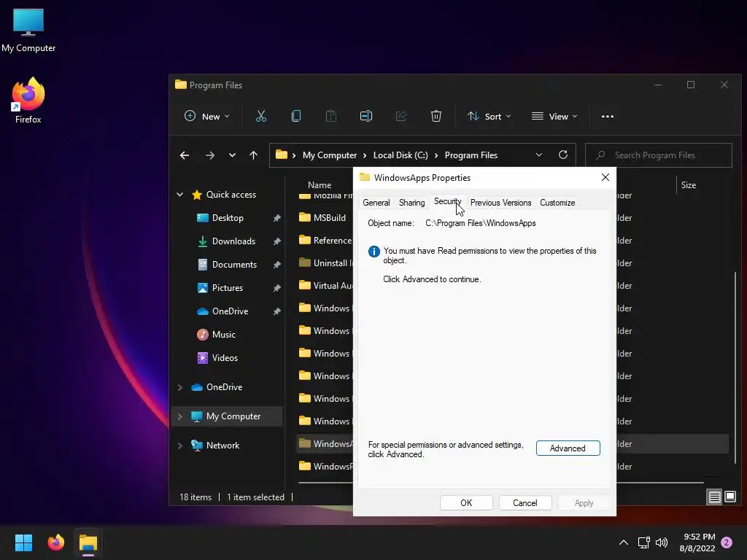Open the Firefox desktop shortcut
Viewport: 747px width, 560px height.
point(28,101)
